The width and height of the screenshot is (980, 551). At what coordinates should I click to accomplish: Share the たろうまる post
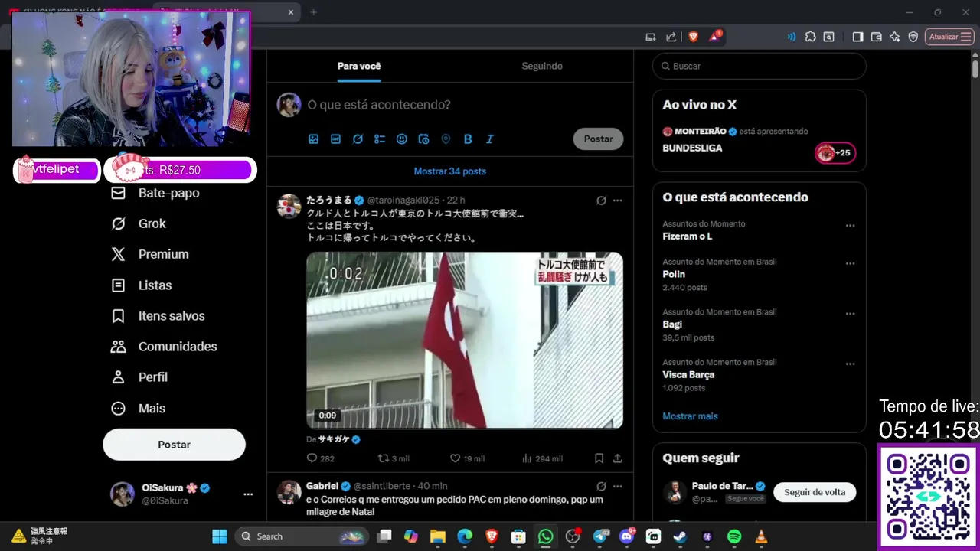(617, 458)
